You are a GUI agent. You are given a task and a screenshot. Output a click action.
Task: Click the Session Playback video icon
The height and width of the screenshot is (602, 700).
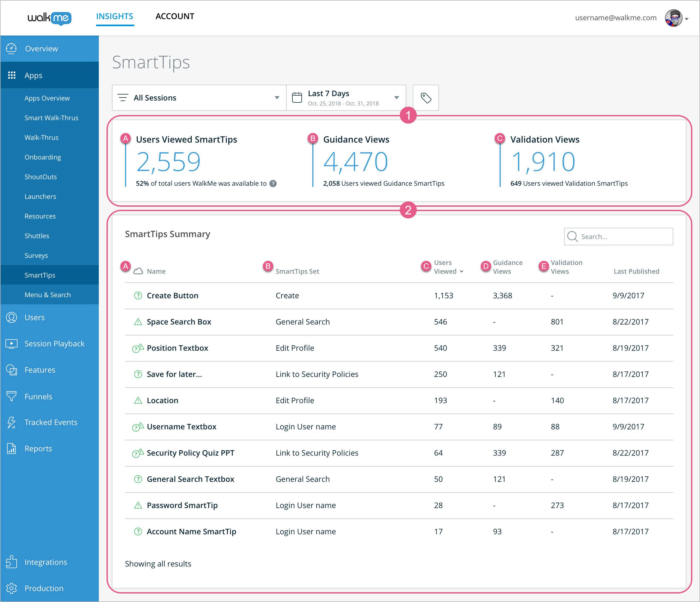click(x=12, y=343)
